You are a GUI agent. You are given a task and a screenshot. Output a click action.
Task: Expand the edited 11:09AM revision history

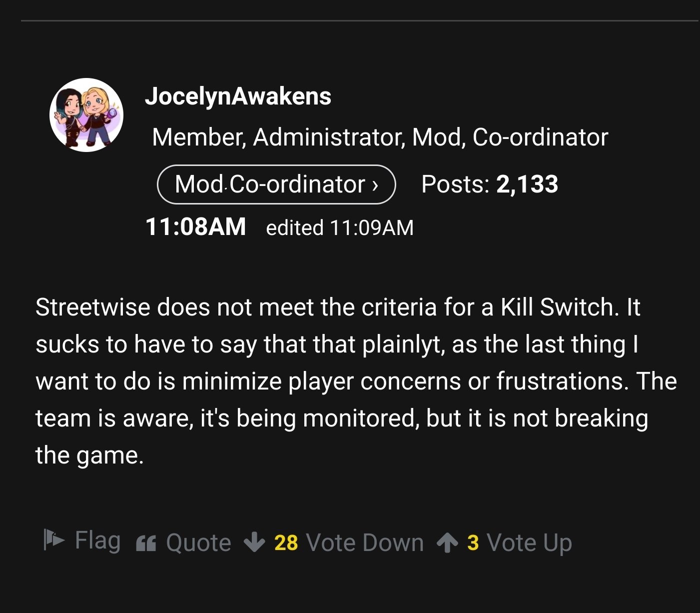click(x=340, y=227)
